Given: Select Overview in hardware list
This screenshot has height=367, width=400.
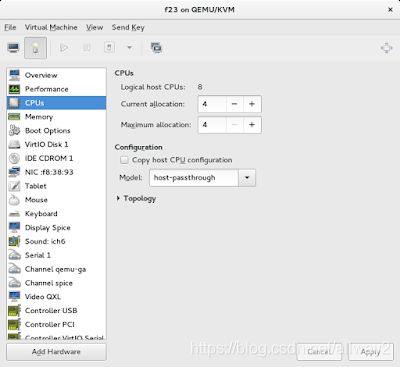Looking at the screenshot, I should point(56,75).
